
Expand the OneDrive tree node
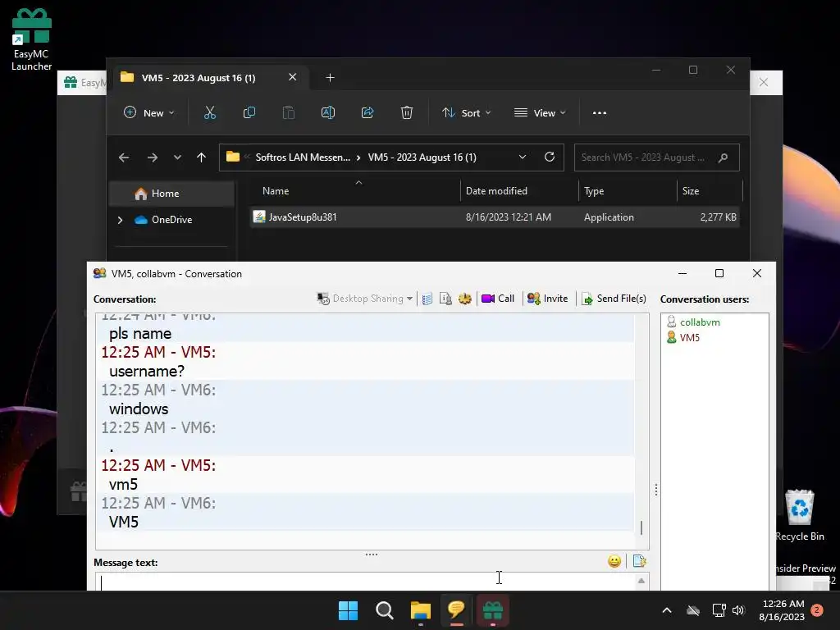(x=120, y=220)
